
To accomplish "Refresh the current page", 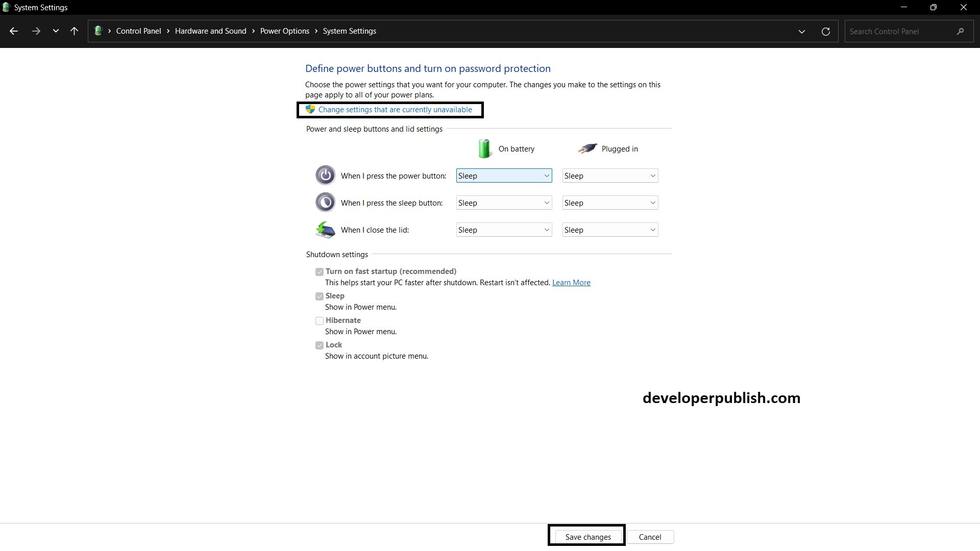I will tap(825, 31).
